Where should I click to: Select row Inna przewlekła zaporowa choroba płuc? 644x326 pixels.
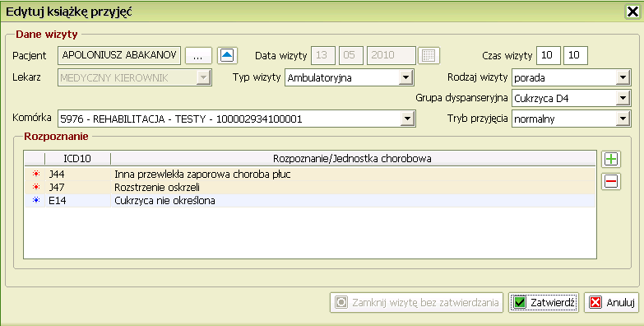point(310,175)
